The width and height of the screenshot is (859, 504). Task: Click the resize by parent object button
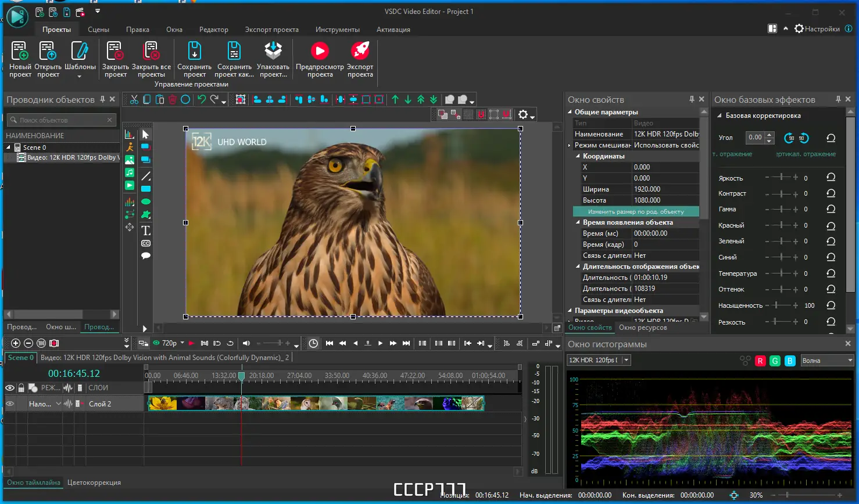pyautogui.click(x=636, y=211)
